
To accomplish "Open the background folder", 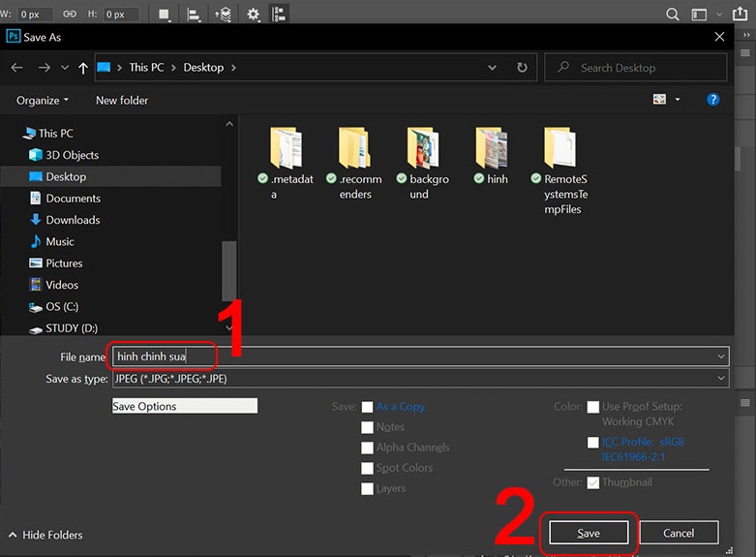I will pos(425,155).
